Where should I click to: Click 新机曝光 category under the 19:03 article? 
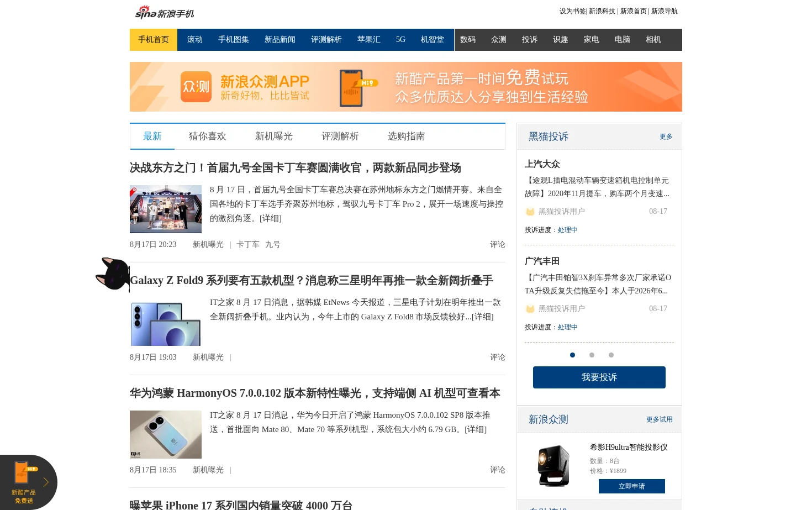click(208, 357)
